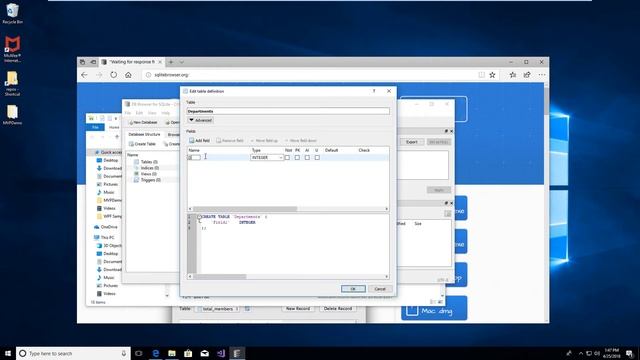Click the Check column header
The image size is (640, 360).
(x=364, y=150)
